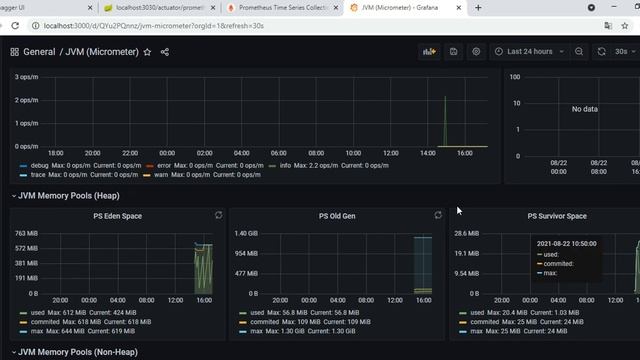The height and width of the screenshot is (360, 640).
Task: Toggle the info series in log legend
Action: (285, 165)
